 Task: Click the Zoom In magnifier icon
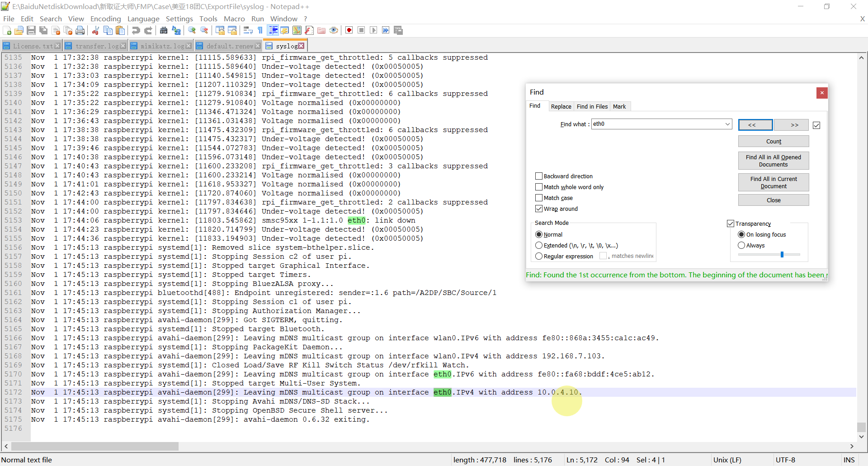192,30
